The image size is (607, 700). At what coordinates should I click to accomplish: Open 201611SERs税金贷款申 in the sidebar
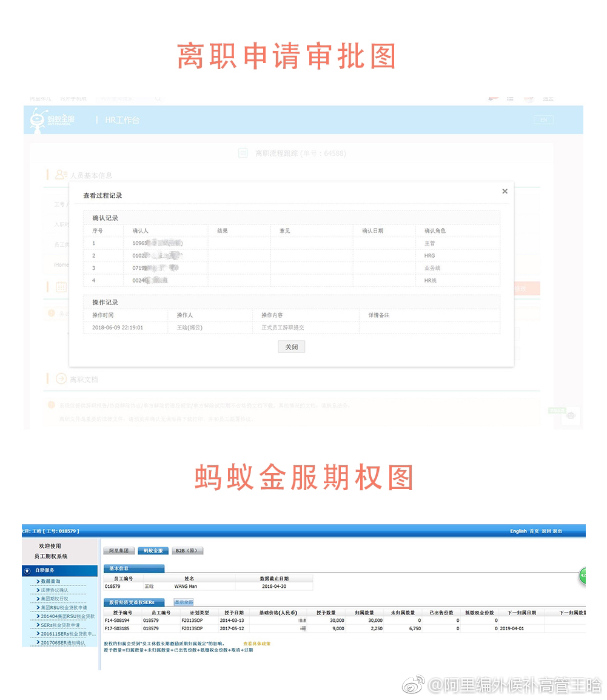(69, 634)
